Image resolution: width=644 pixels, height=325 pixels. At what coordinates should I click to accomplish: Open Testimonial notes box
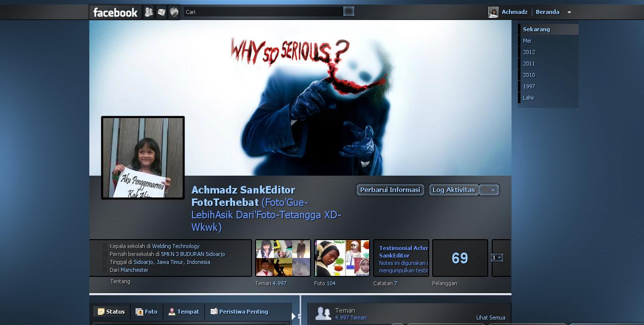tap(401, 258)
